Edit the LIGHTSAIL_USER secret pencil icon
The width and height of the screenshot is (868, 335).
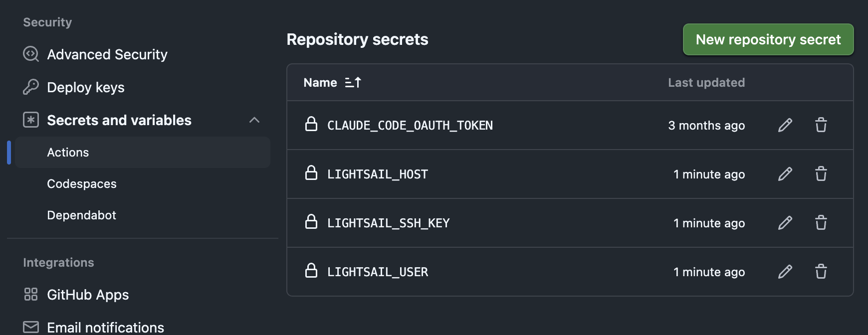(785, 272)
